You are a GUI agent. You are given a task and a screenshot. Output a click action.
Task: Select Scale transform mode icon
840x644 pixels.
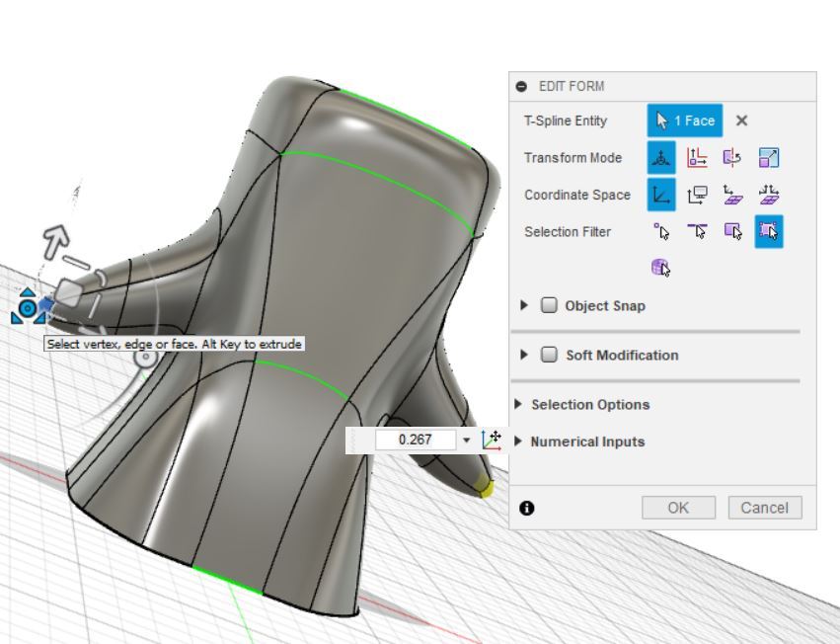point(769,158)
